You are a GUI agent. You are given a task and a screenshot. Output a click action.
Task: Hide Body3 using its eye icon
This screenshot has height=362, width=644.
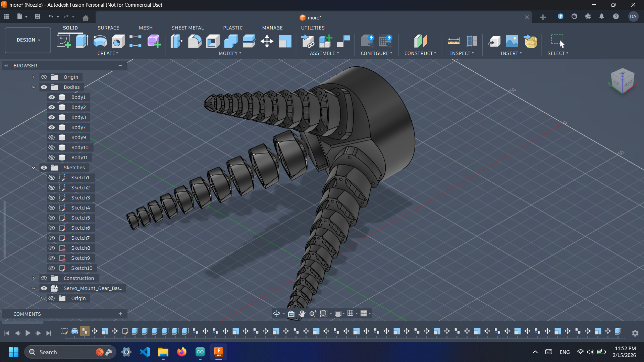click(x=52, y=117)
